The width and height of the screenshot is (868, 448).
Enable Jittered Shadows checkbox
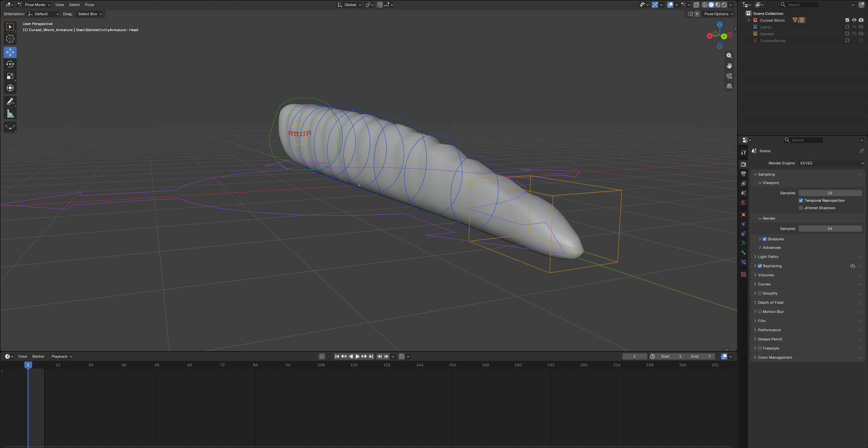pos(801,208)
